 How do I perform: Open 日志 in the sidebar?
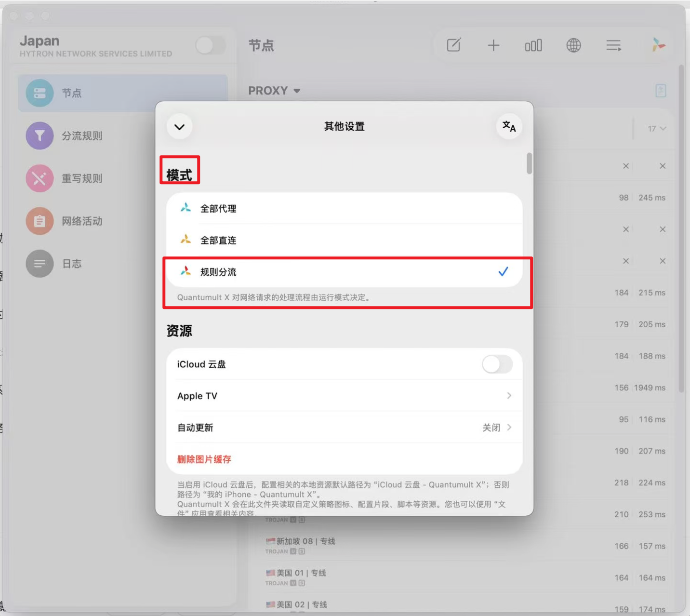point(122,264)
